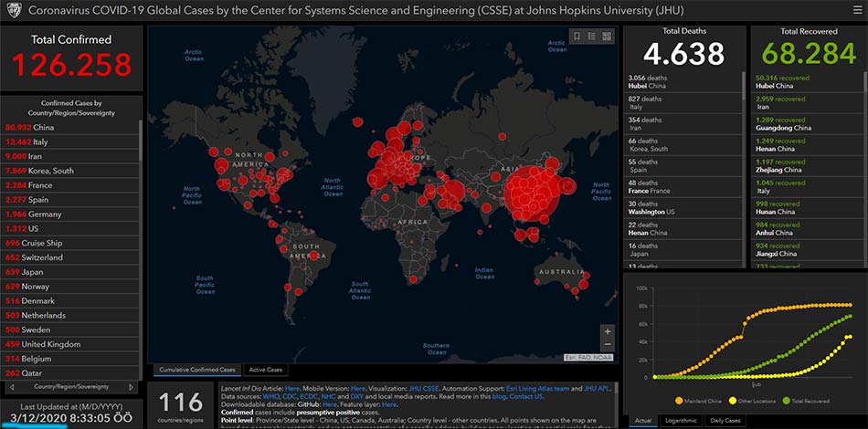This screenshot has width=868, height=429.
Task: Switch to Active Cases map tab
Action: (x=265, y=370)
